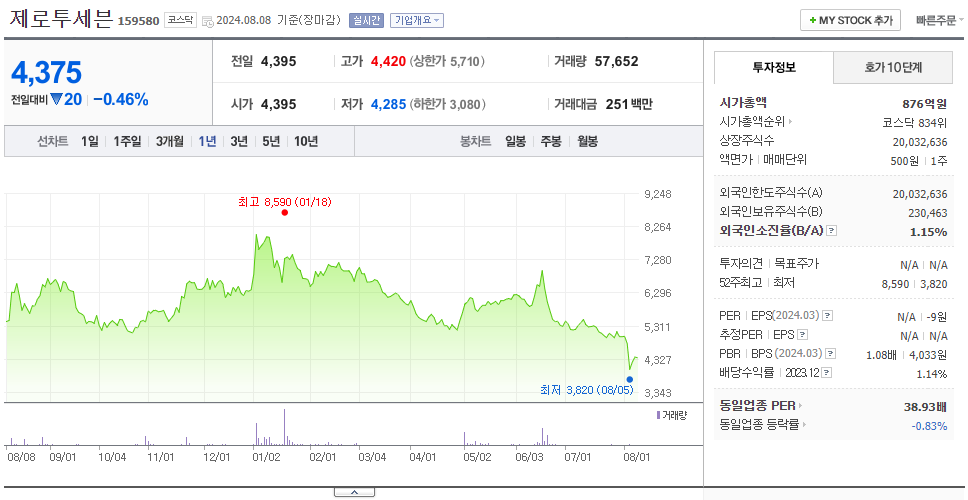This screenshot has width=968, height=500.
Task: Click the 거래량 value 57,652
Action: (x=617, y=61)
